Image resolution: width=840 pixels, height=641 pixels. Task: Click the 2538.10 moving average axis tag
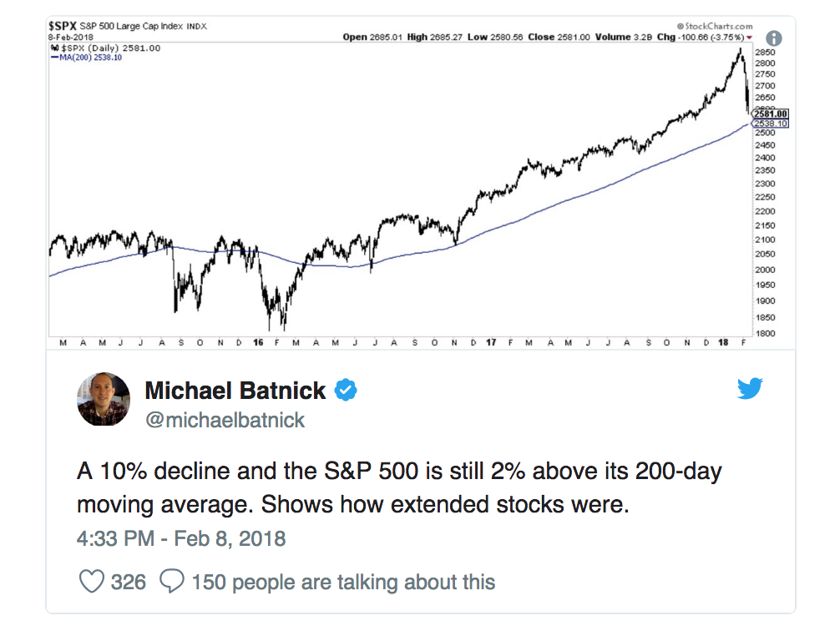(x=770, y=124)
